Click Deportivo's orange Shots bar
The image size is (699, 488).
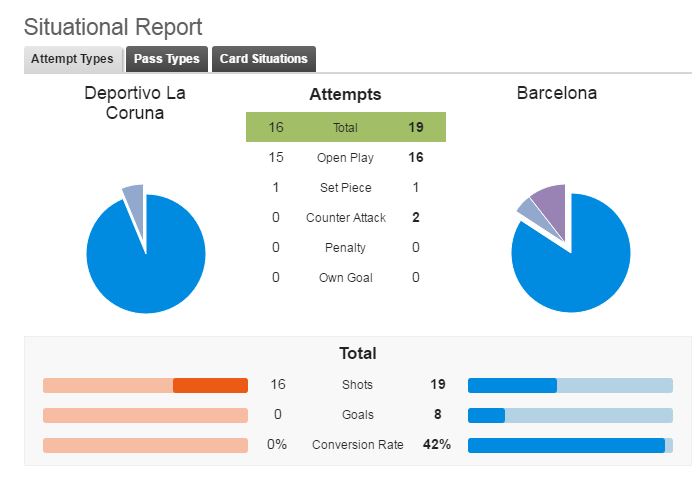210,385
